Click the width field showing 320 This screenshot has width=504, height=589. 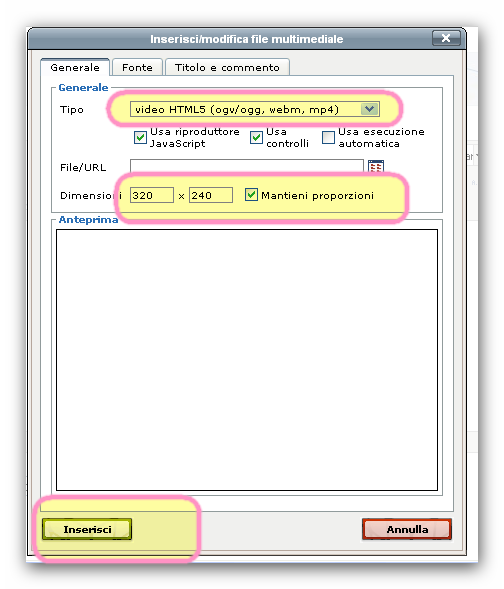pos(152,195)
